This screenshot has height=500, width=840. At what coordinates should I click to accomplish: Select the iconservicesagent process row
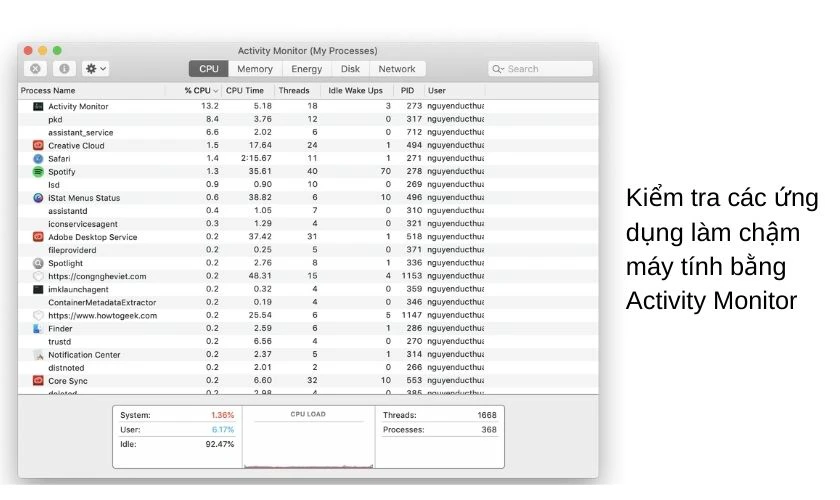tap(308, 223)
